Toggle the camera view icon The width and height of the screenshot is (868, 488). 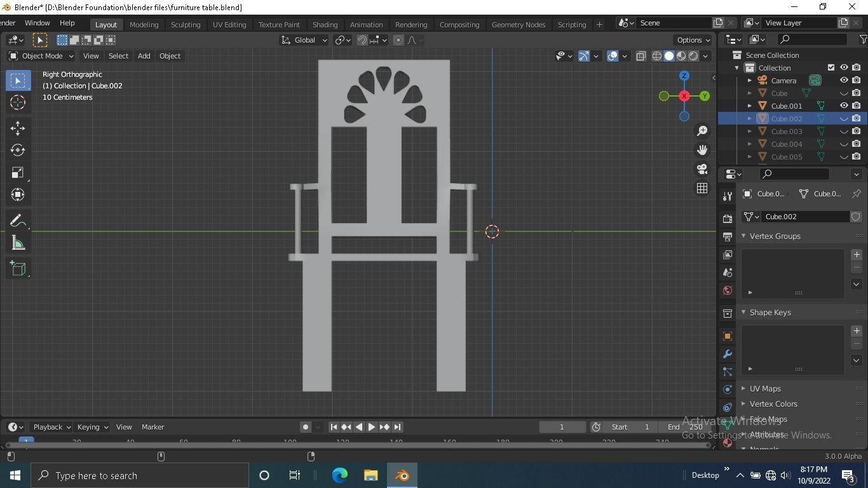[x=702, y=169]
